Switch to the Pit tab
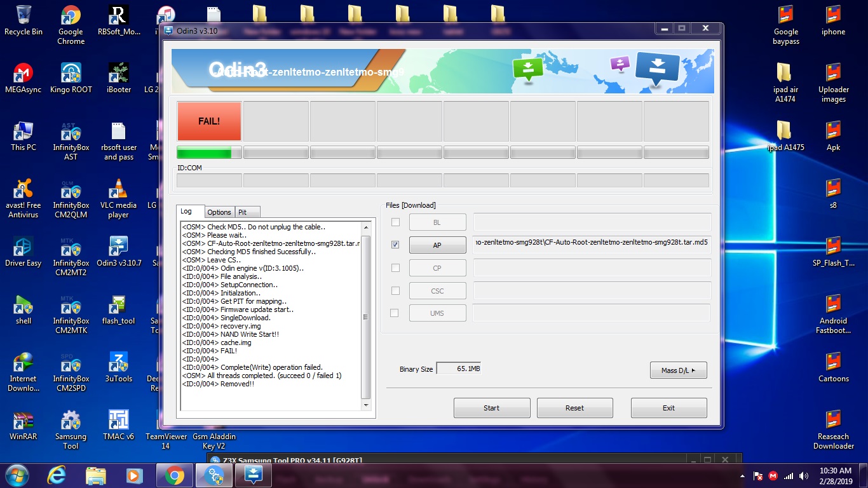The image size is (868, 488). [x=247, y=212]
